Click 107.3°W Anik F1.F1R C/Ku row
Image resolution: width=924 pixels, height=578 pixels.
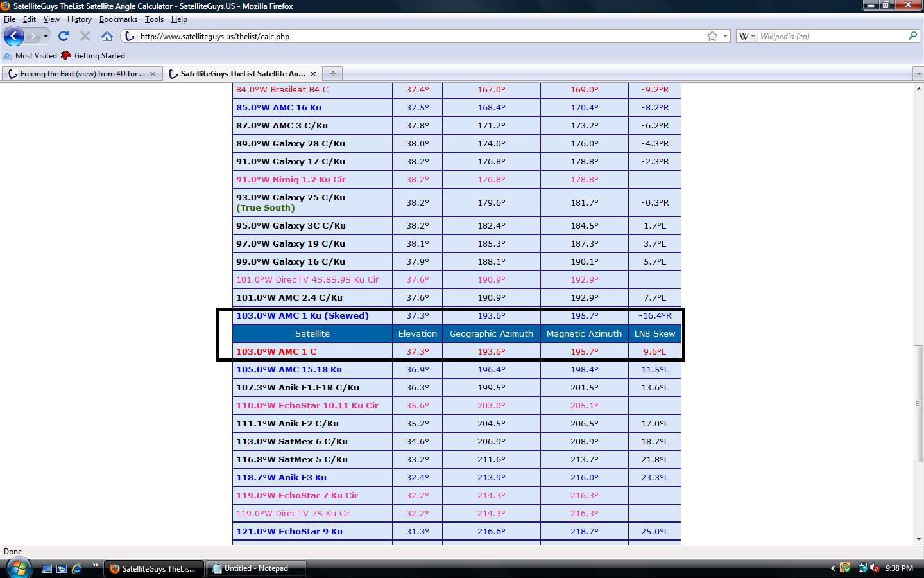[456, 387]
